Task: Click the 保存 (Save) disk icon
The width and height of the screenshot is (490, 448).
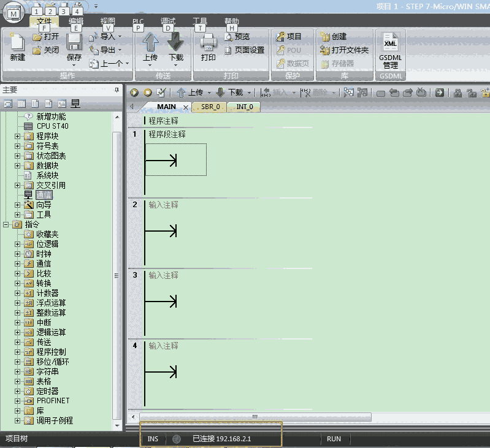Action: 74,43
